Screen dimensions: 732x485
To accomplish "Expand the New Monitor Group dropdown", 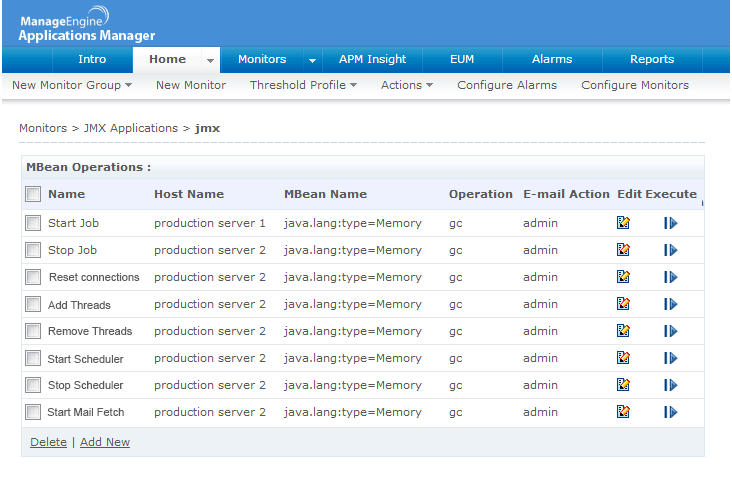I will coord(71,86).
